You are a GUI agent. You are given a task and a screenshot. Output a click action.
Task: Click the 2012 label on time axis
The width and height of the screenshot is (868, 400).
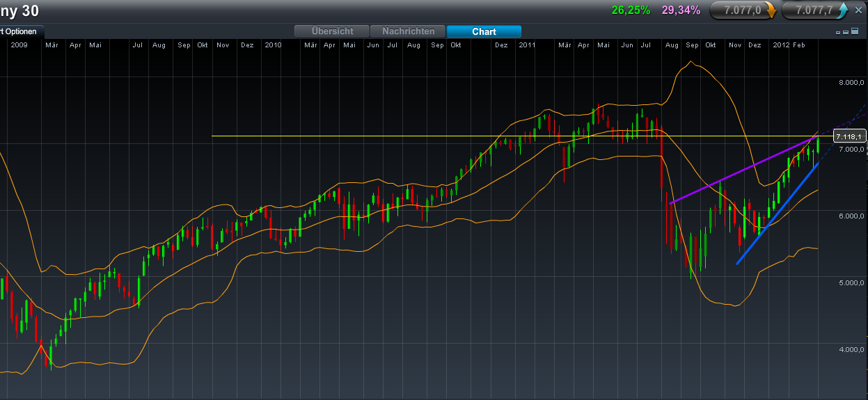[x=781, y=45]
